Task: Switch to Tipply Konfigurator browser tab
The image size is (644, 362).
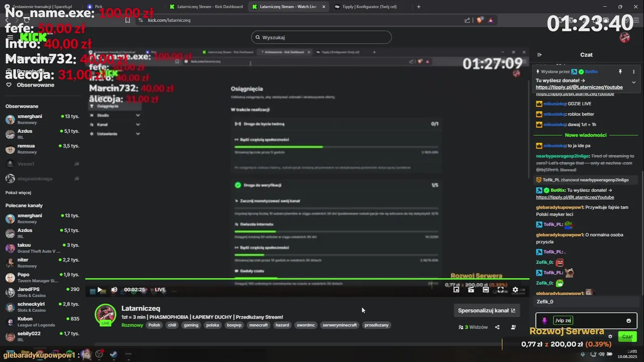Action: point(368,7)
